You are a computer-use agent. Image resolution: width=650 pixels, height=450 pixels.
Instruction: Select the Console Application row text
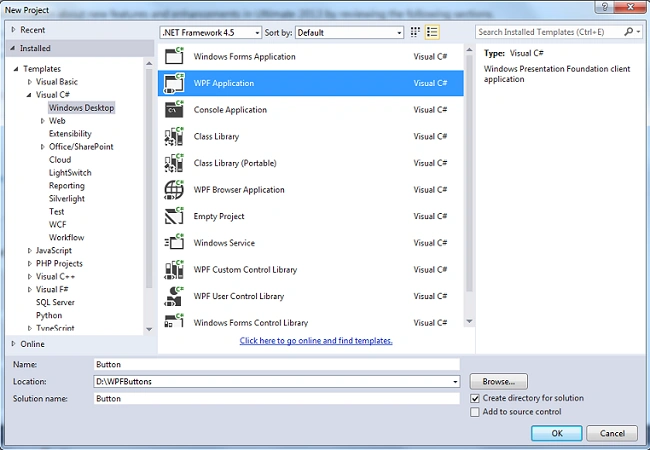(230, 110)
